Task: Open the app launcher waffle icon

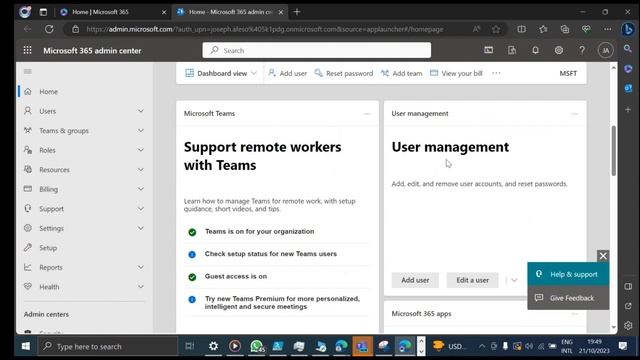Action: 27,50
